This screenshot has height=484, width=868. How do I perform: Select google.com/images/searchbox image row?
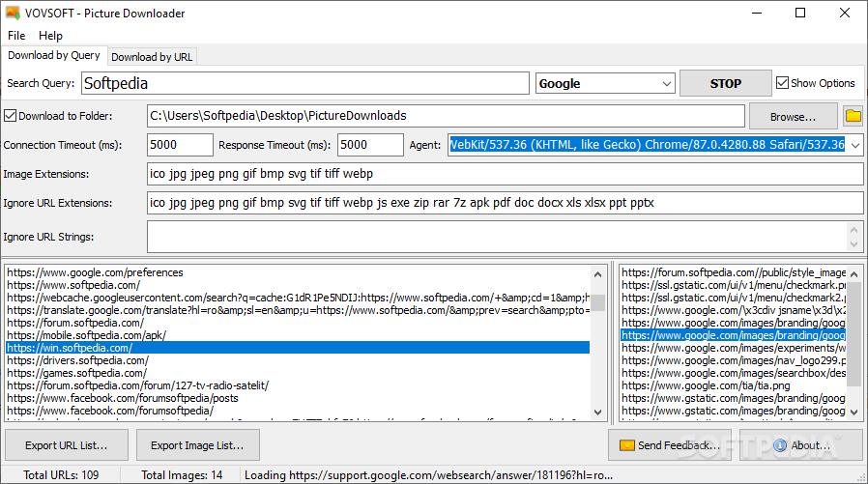(734, 373)
